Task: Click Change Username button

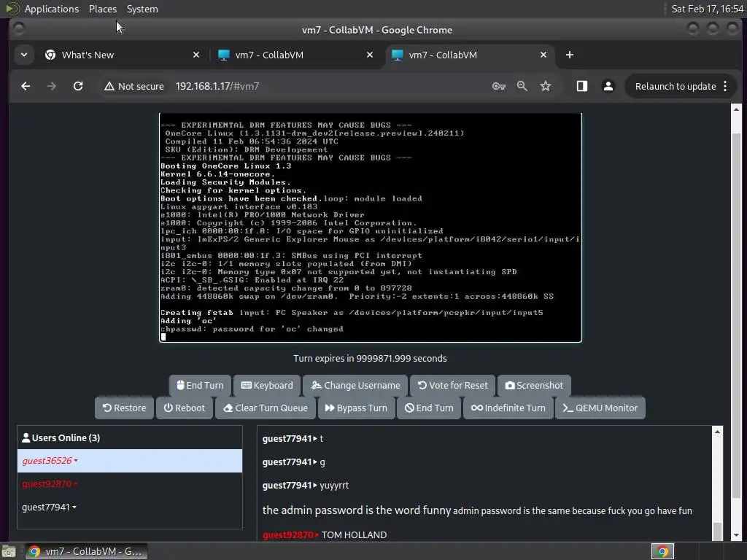Action: (x=355, y=385)
